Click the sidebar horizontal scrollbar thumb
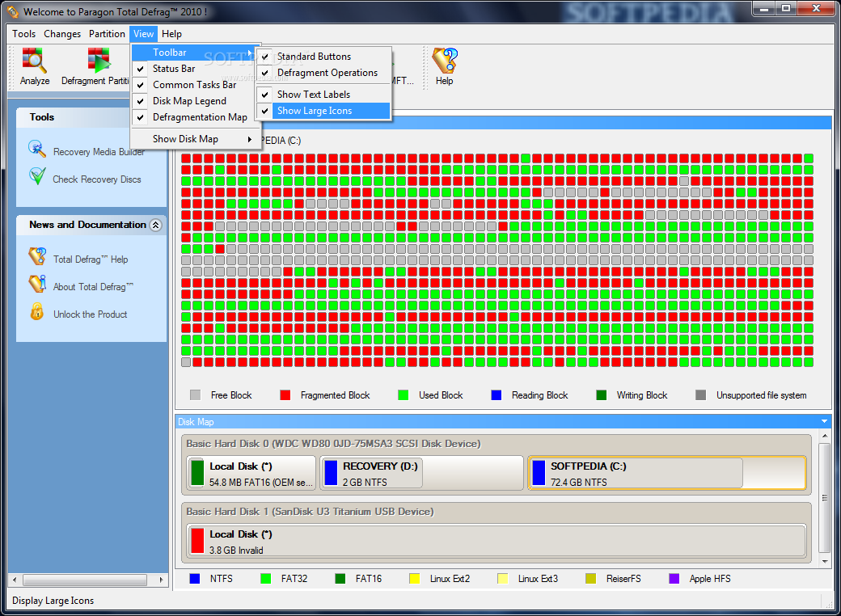This screenshot has width=841, height=616. pyautogui.click(x=85, y=580)
